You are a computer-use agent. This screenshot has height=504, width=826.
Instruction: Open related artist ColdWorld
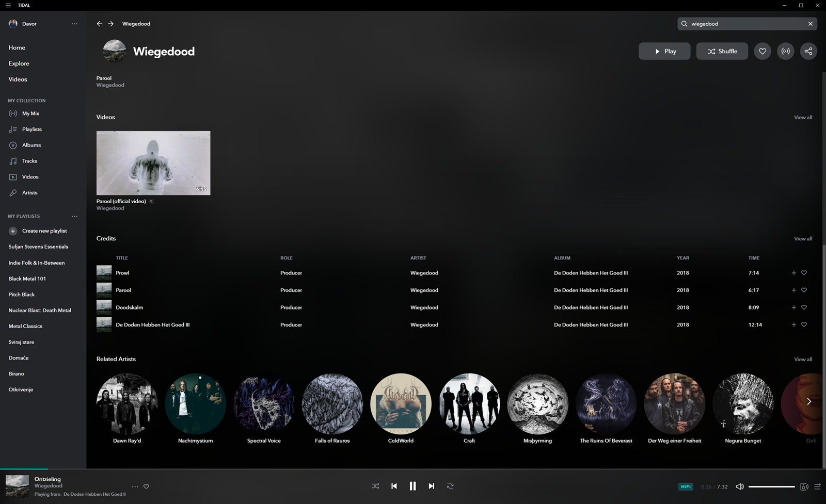(401, 404)
